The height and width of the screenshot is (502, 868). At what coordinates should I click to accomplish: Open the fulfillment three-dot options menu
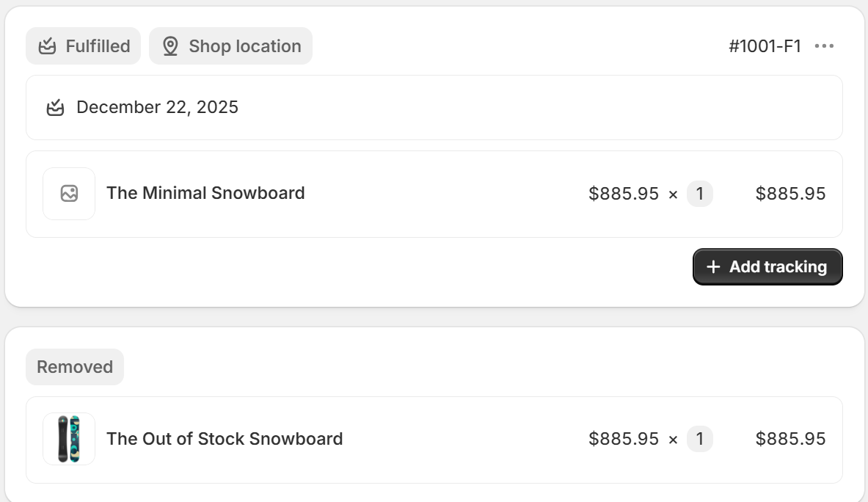824,46
